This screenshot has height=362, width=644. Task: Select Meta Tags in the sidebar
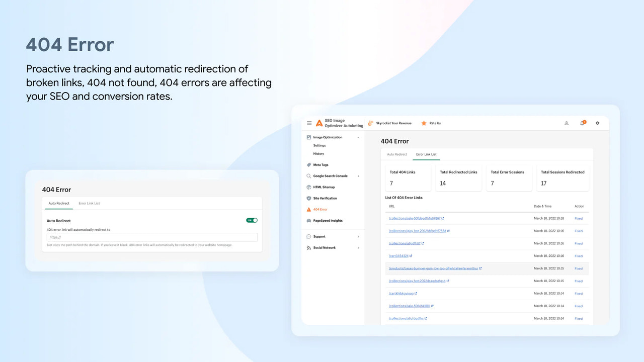(321, 164)
